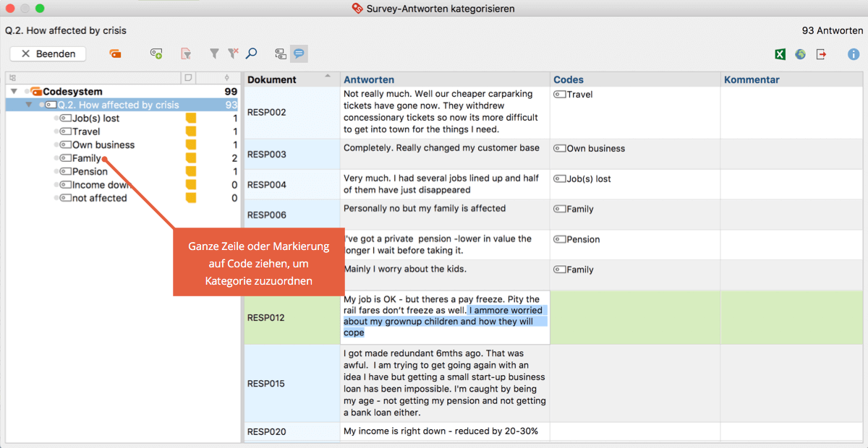Select the not affected code

99,198
